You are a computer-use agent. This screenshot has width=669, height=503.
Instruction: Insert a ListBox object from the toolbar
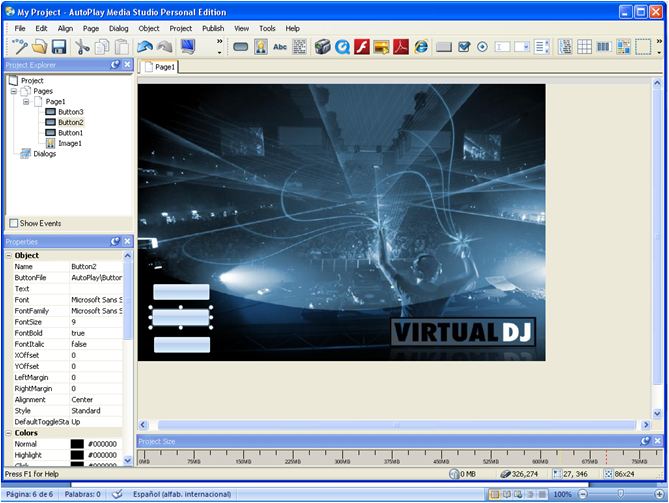coord(542,47)
